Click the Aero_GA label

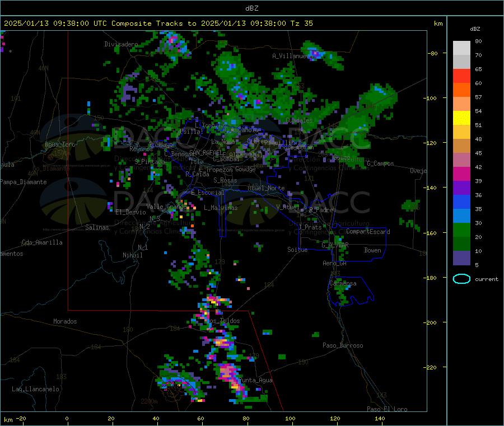coord(334,263)
